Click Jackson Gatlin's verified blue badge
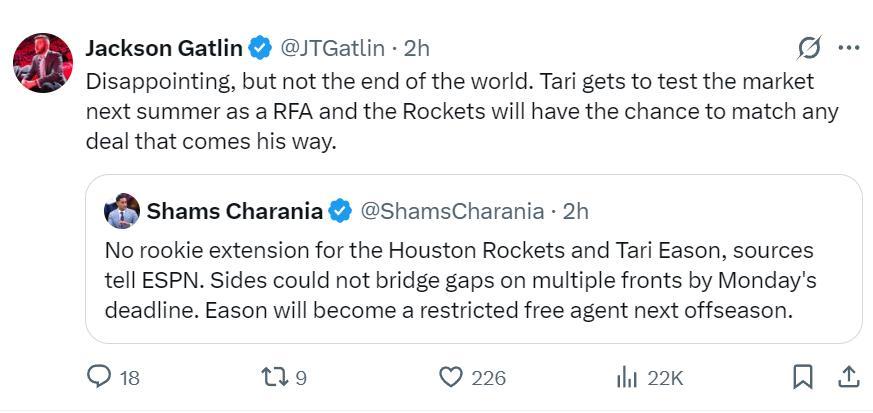 260,48
